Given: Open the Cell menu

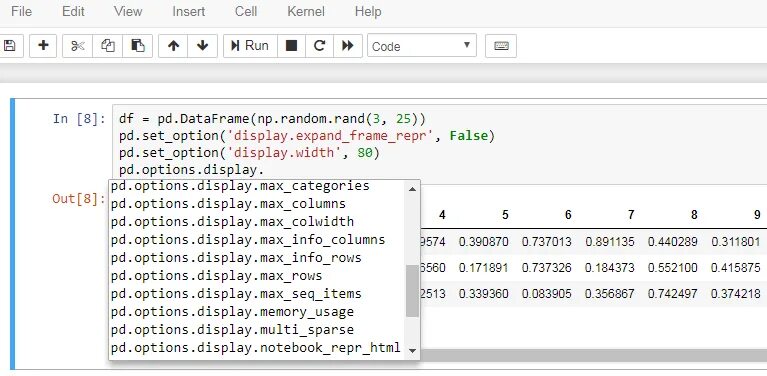Looking at the screenshot, I should [x=246, y=11].
